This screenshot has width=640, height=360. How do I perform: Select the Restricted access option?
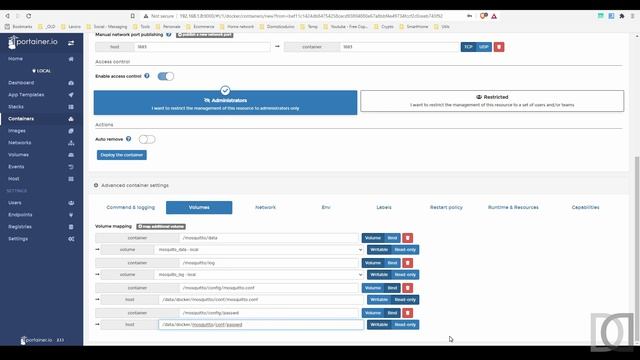[x=492, y=101]
